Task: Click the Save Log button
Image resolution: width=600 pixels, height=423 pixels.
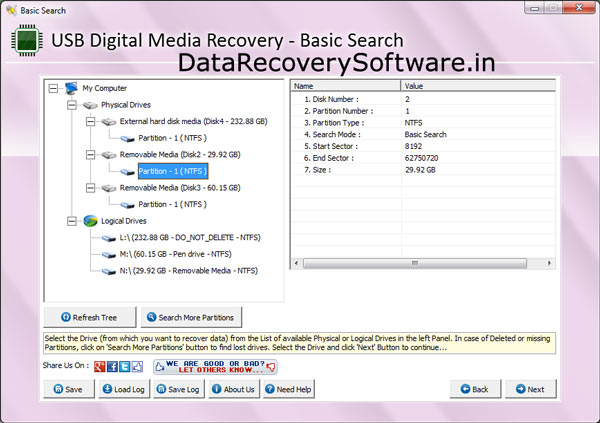Action: pos(179,389)
